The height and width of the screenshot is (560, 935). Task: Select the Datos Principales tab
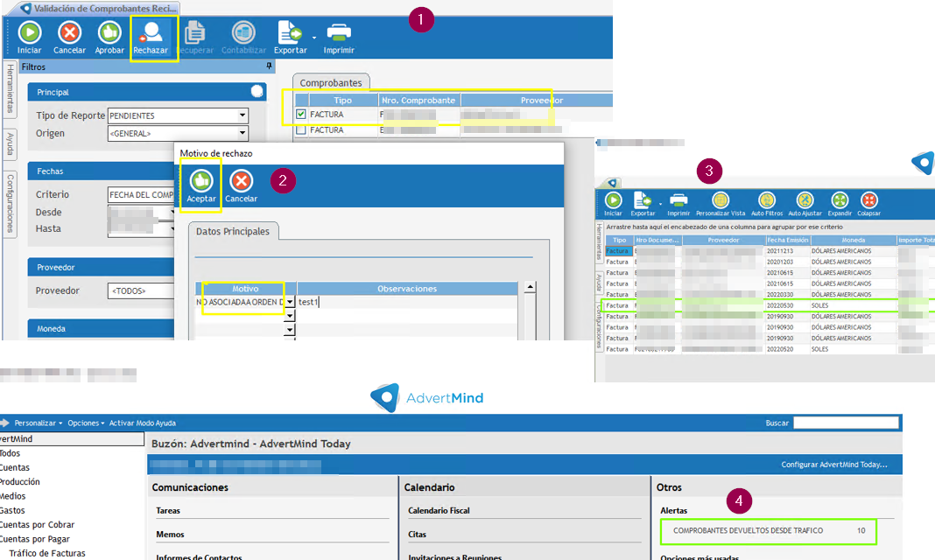point(233,231)
